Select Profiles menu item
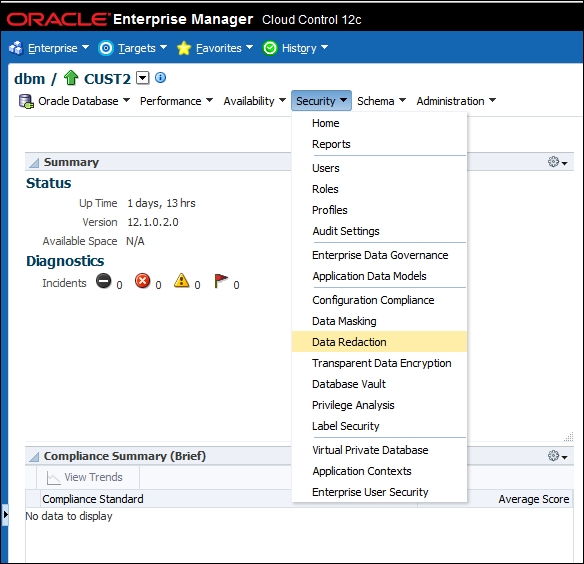 (380, 210)
